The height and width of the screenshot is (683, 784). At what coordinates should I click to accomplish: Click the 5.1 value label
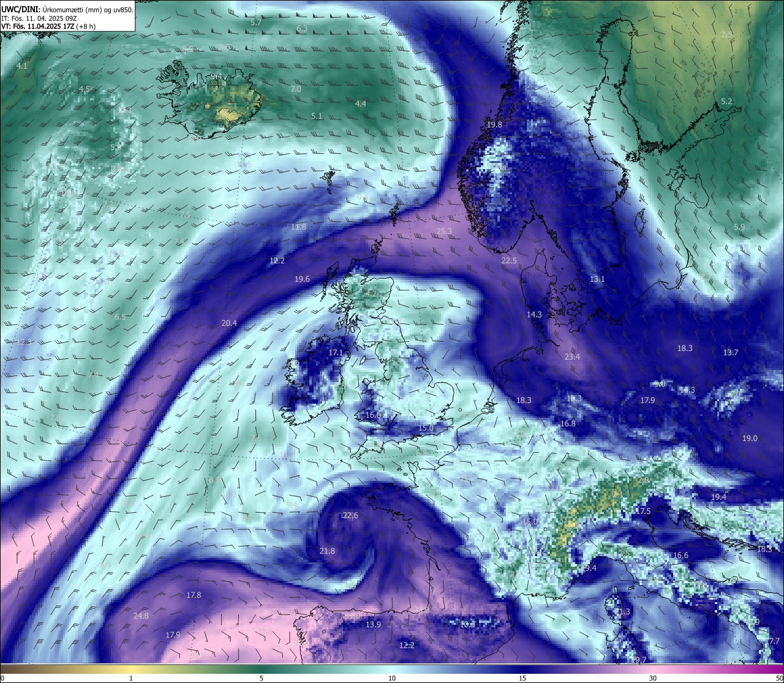tap(317, 116)
